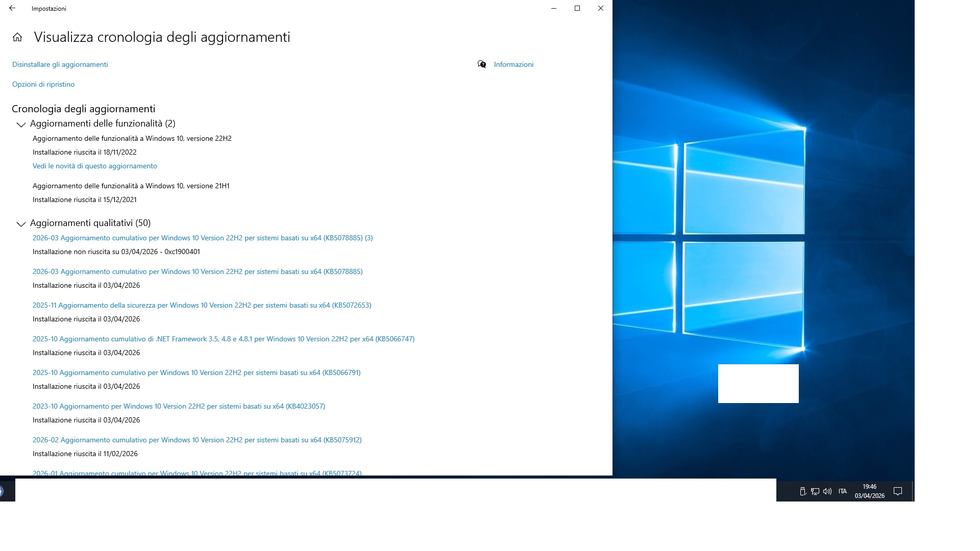Image resolution: width=980 pixels, height=551 pixels.
Task: Click the error text with code 0xc1900401
Action: click(116, 252)
